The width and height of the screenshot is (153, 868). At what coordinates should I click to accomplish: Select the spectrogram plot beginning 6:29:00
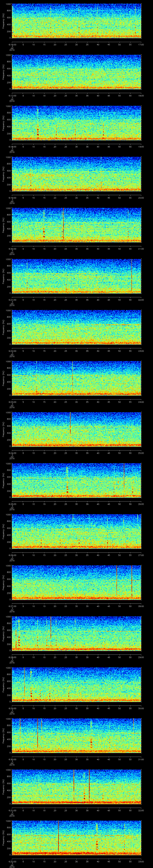(x=76, y=685)
